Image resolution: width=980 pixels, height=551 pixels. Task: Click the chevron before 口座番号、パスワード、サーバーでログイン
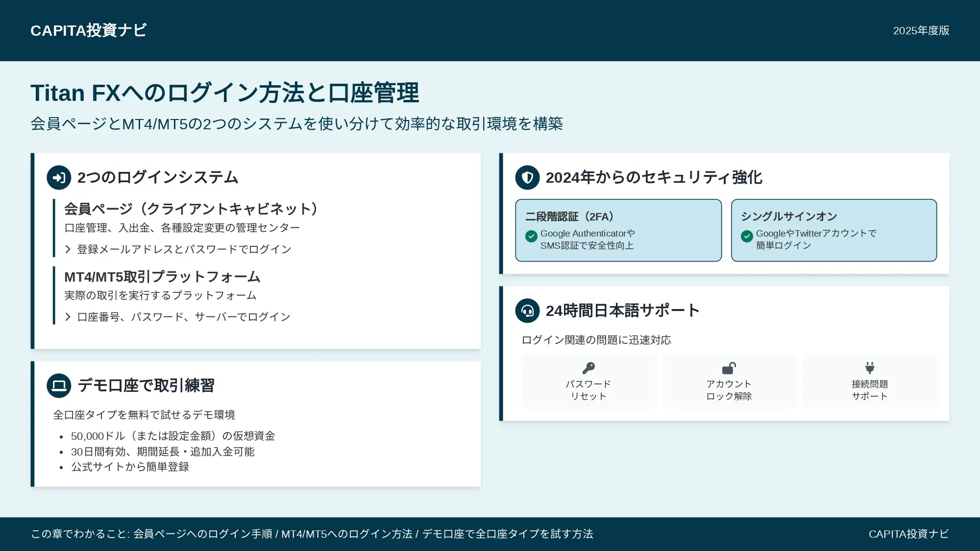(68, 317)
